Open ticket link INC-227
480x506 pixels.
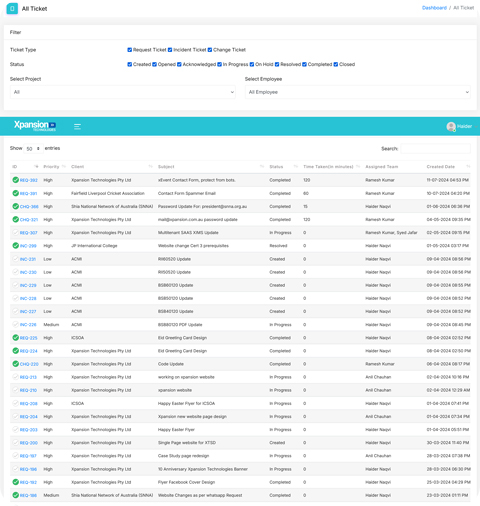(28, 312)
